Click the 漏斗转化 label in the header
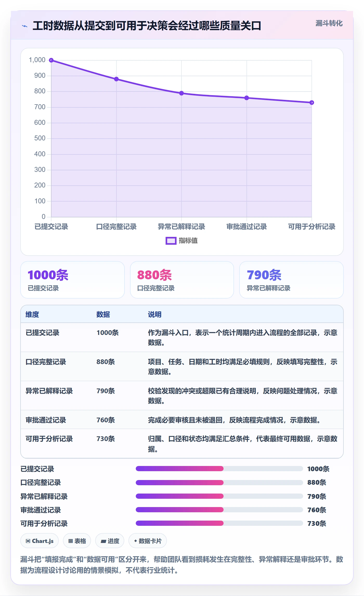 click(329, 23)
